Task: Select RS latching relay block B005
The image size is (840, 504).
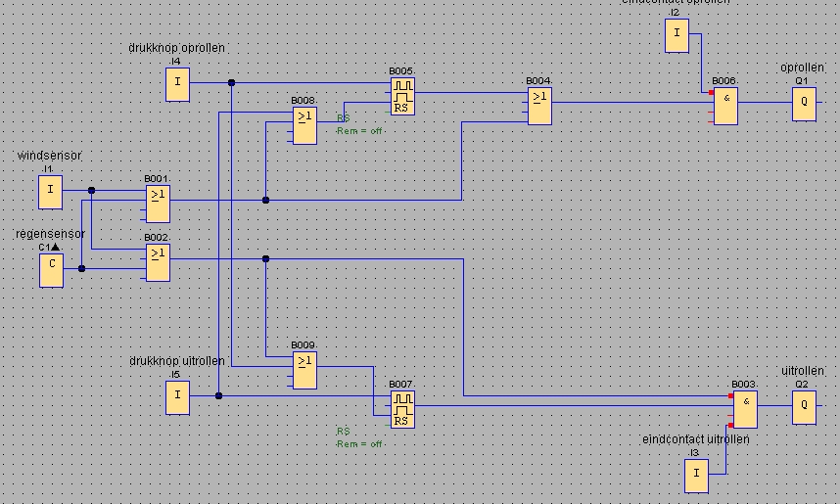Action: click(402, 97)
